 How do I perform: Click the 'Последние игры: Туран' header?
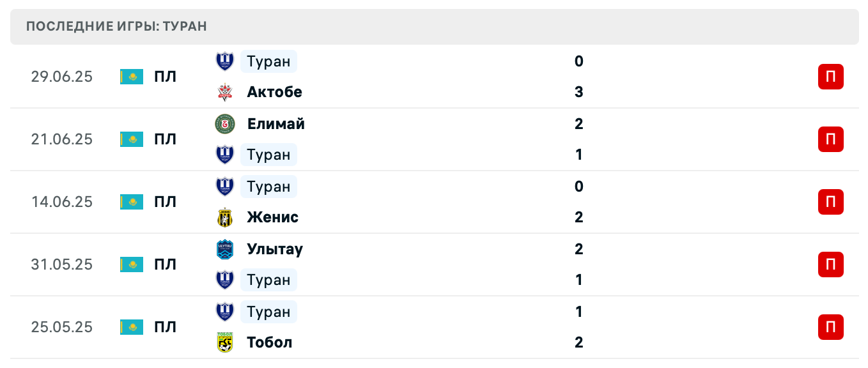117,27
